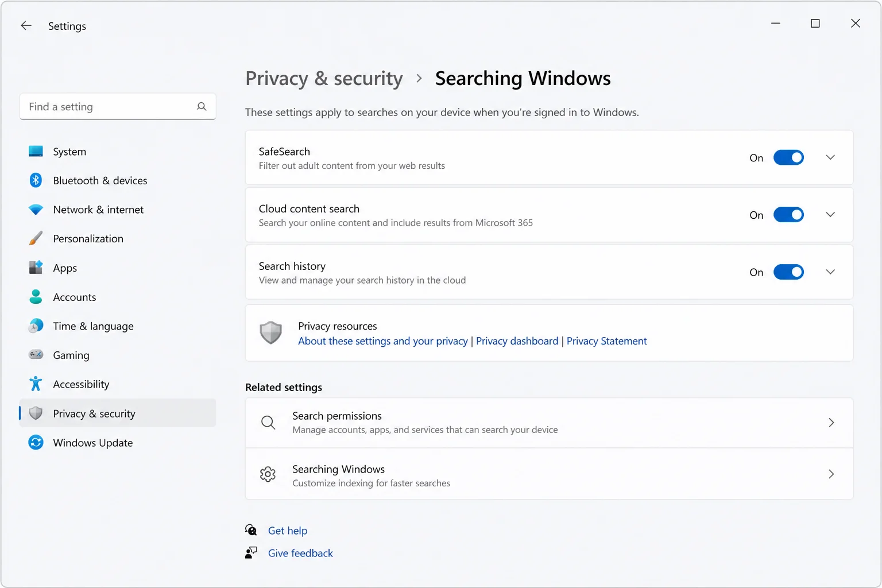The width and height of the screenshot is (882, 588).
Task: Click the Related settings heading
Action: (x=284, y=388)
